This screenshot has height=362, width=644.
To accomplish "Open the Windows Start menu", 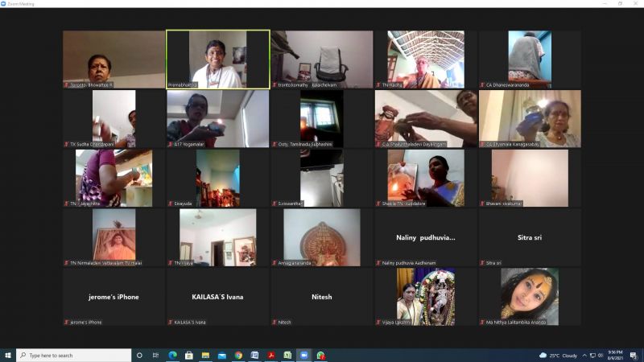I will [8, 355].
